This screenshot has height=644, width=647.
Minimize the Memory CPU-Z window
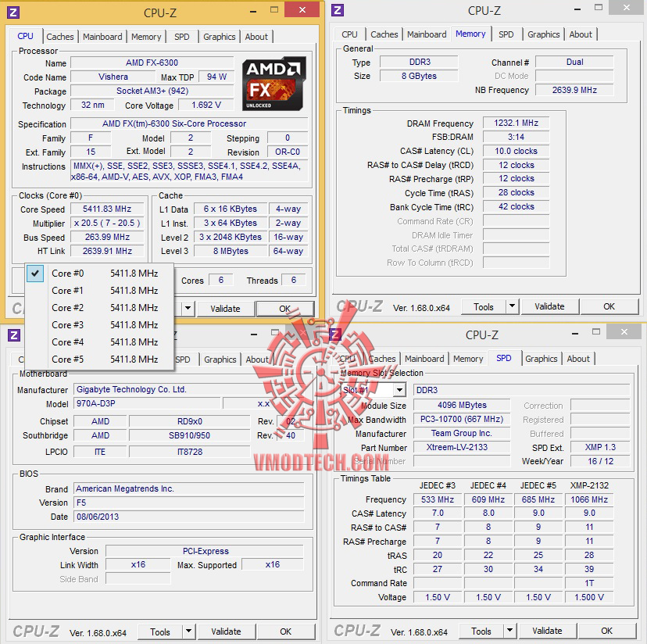(577, 9)
